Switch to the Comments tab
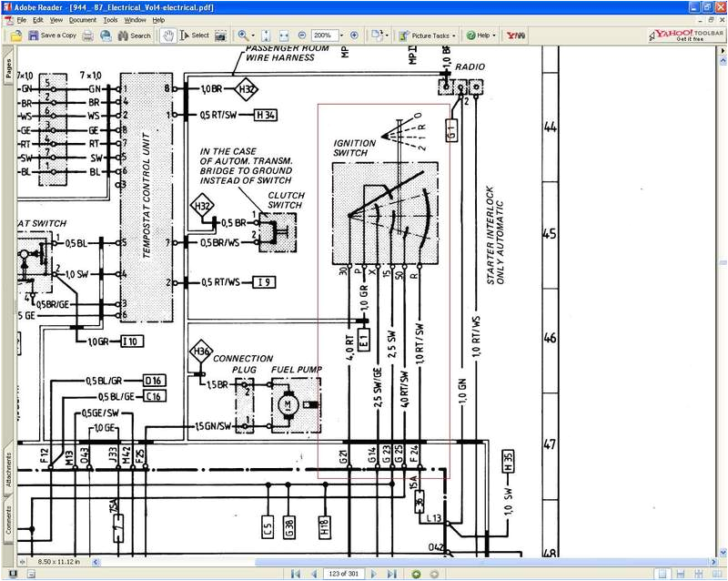The height and width of the screenshot is (581, 728). [7, 519]
